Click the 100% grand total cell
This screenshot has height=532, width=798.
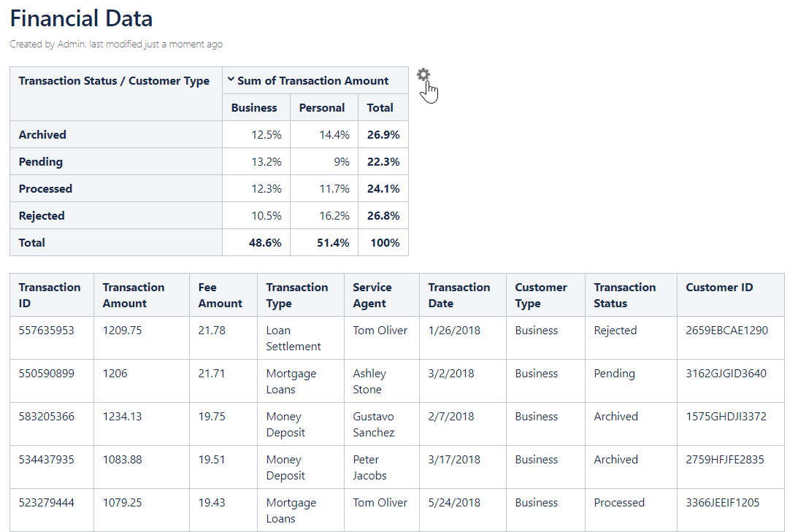385,242
